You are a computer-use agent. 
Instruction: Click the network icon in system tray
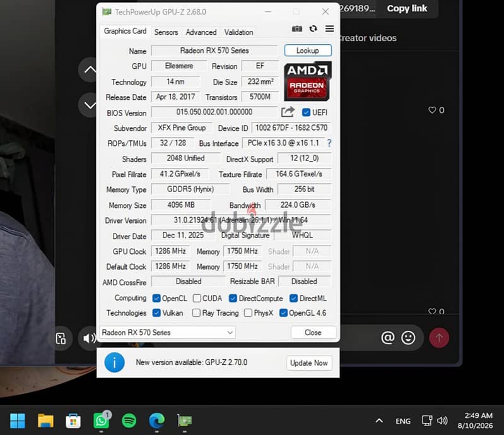(x=427, y=420)
